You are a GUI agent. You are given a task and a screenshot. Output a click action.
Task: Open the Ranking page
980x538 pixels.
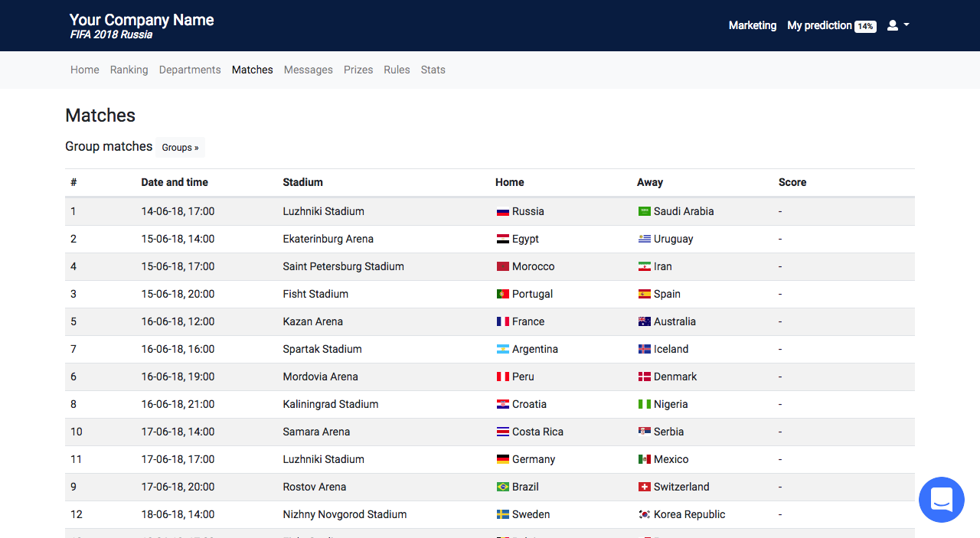(129, 70)
